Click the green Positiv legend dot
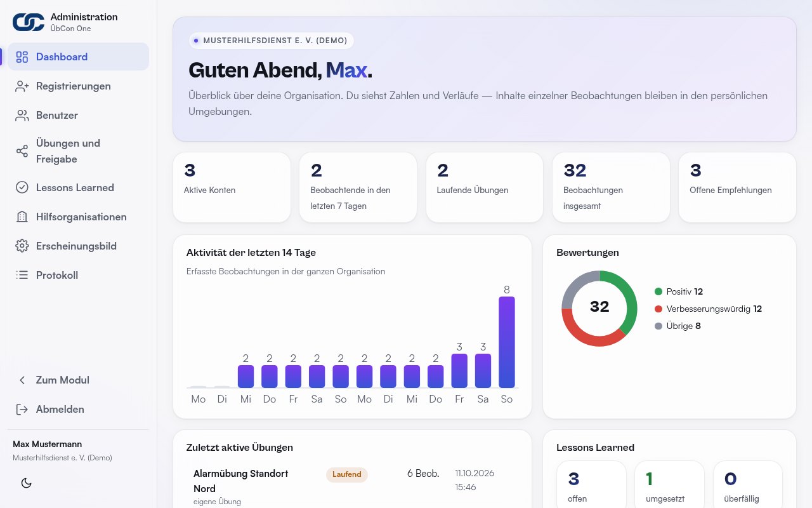 [658, 292]
